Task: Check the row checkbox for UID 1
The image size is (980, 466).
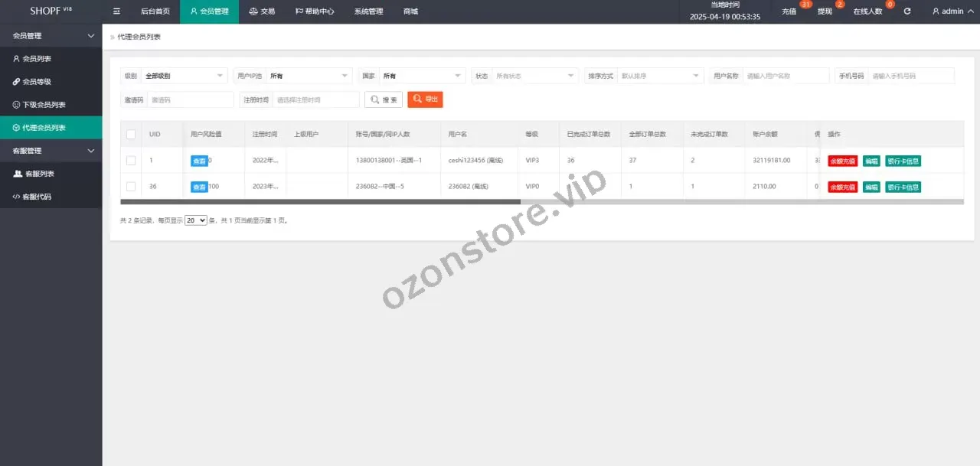Action: point(131,161)
